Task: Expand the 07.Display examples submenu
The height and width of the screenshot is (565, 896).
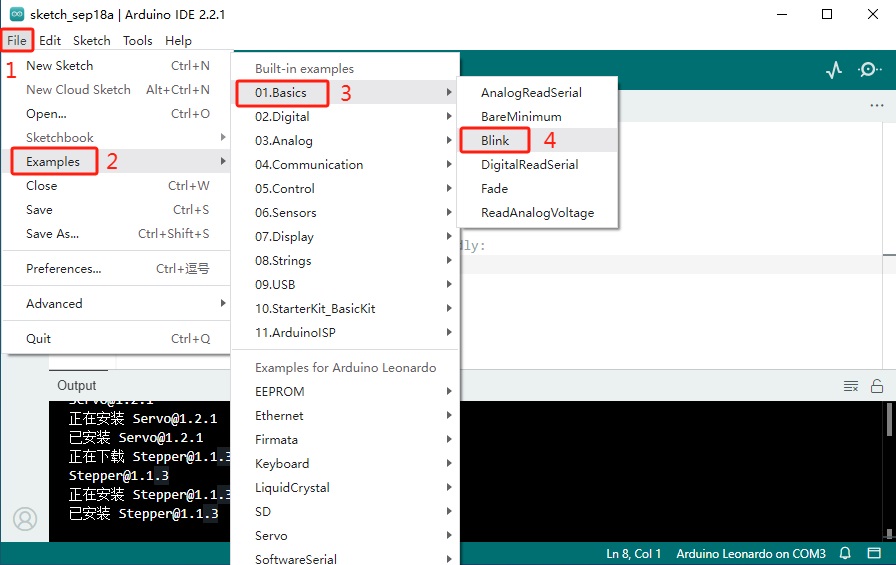Action: pyautogui.click(x=345, y=237)
